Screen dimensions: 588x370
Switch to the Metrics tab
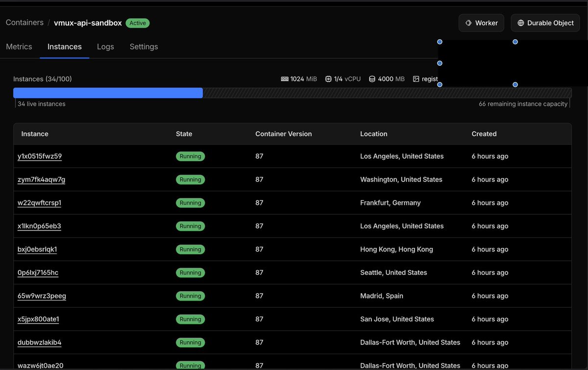click(x=19, y=47)
